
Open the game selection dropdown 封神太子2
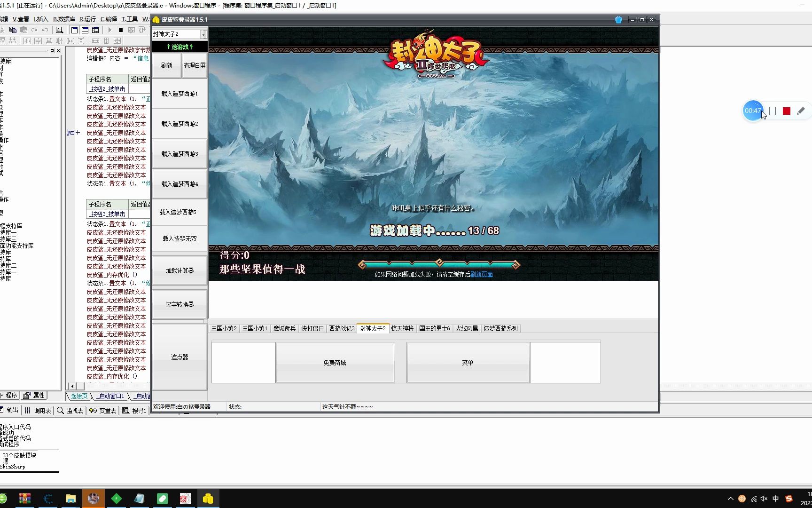pos(180,34)
